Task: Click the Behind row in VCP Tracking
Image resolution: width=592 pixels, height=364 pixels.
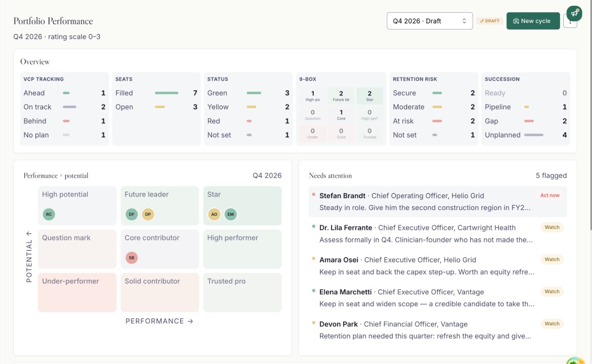Action: 64,121
